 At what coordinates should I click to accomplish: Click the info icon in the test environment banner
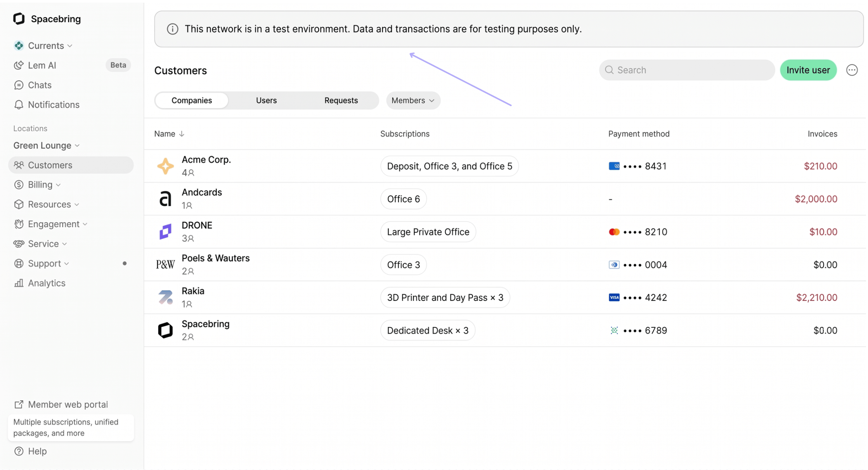click(x=173, y=29)
